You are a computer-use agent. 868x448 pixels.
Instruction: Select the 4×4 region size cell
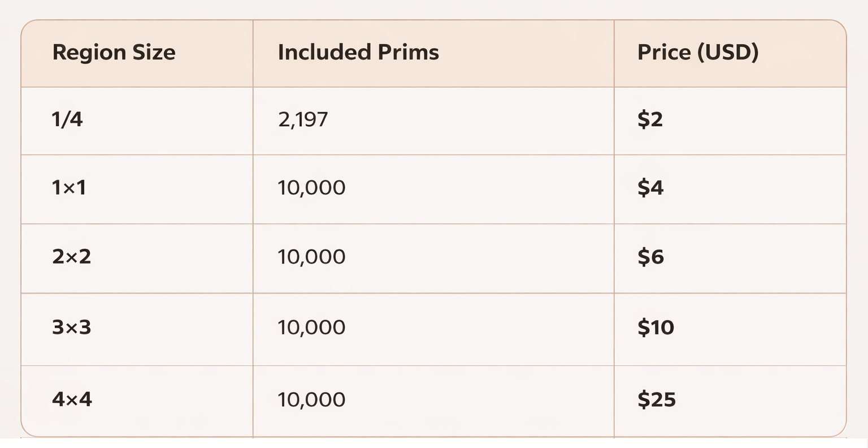(x=72, y=399)
